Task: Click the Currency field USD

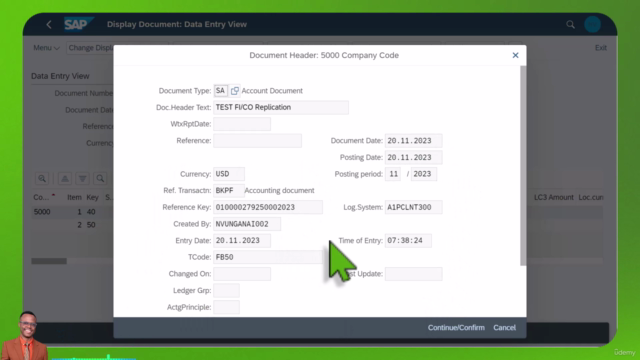Action: (x=229, y=174)
